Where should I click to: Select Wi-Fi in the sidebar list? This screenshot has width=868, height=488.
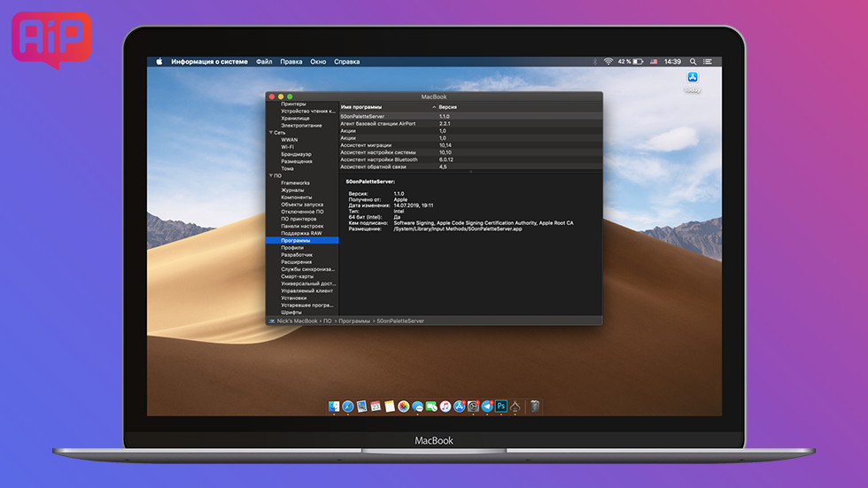pos(287,147)
